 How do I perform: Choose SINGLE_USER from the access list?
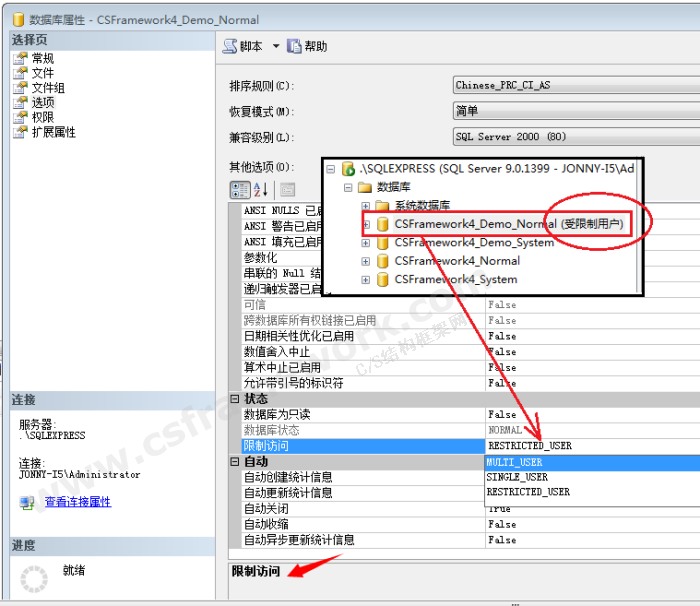516,477
